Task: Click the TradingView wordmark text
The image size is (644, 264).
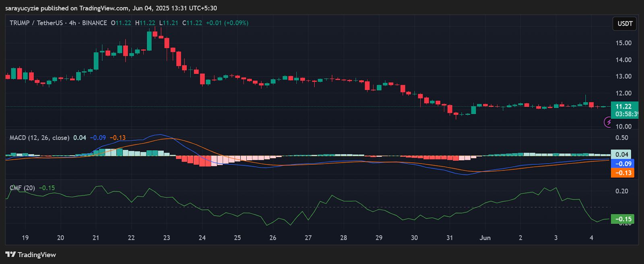Action: coord(37,254)
